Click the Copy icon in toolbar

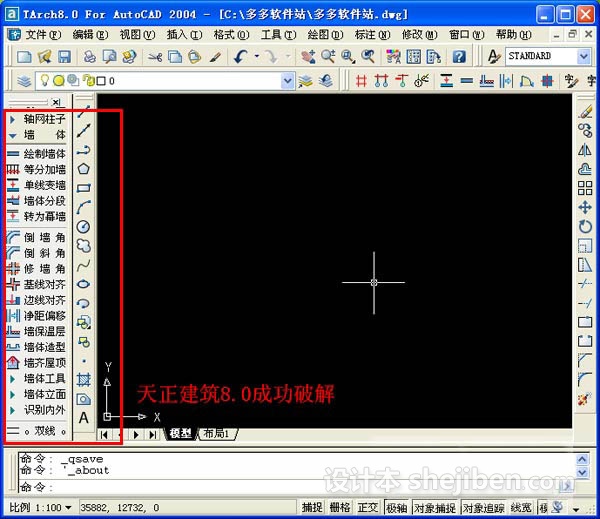(175, 57)
